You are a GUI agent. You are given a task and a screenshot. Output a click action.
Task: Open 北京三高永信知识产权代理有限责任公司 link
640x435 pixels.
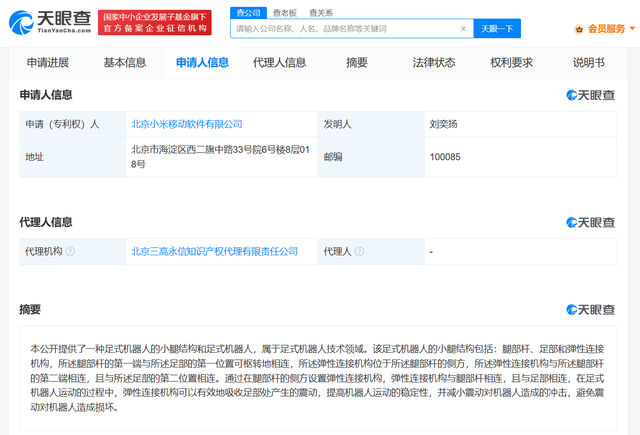(214, 251)
